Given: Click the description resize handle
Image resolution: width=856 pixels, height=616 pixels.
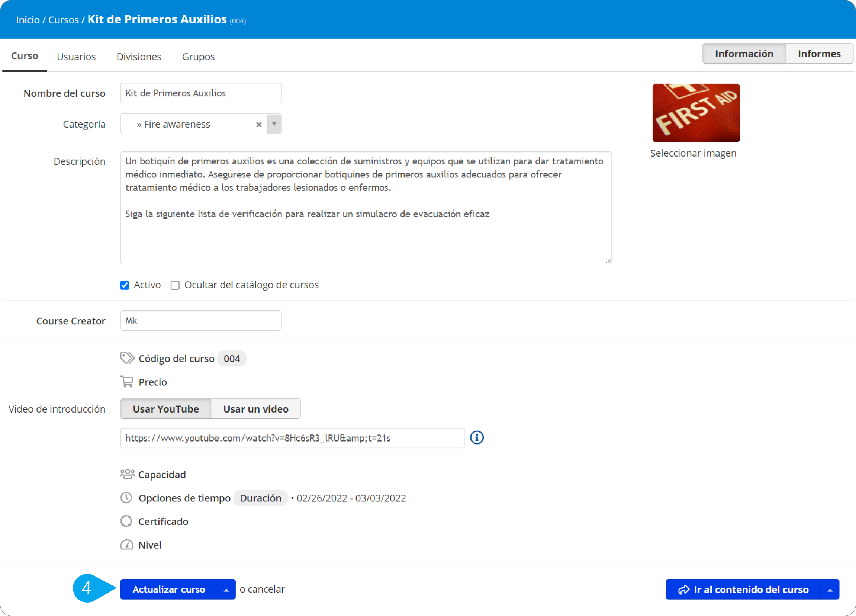Looking at the screenshot, I should 608,260.
